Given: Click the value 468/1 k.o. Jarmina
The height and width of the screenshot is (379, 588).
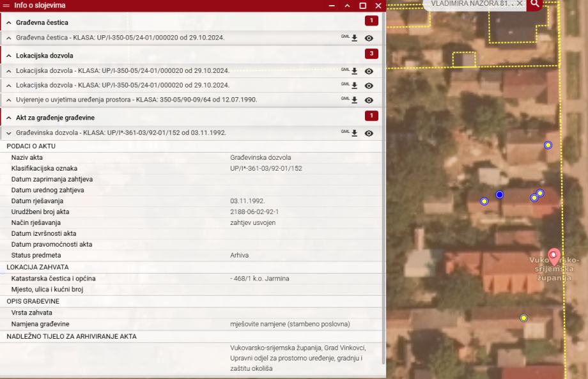Looking at the screenshot, I should point(259,279).
